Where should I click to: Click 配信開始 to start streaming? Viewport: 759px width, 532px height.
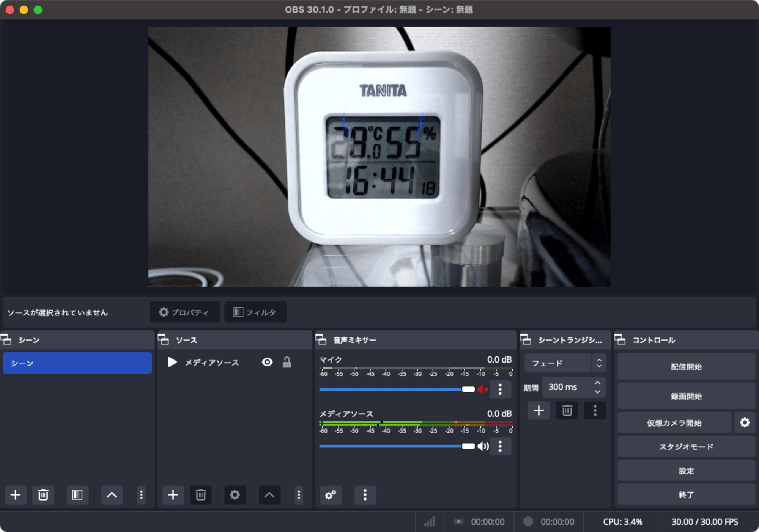pyautogui.click(x=686, y=367)
